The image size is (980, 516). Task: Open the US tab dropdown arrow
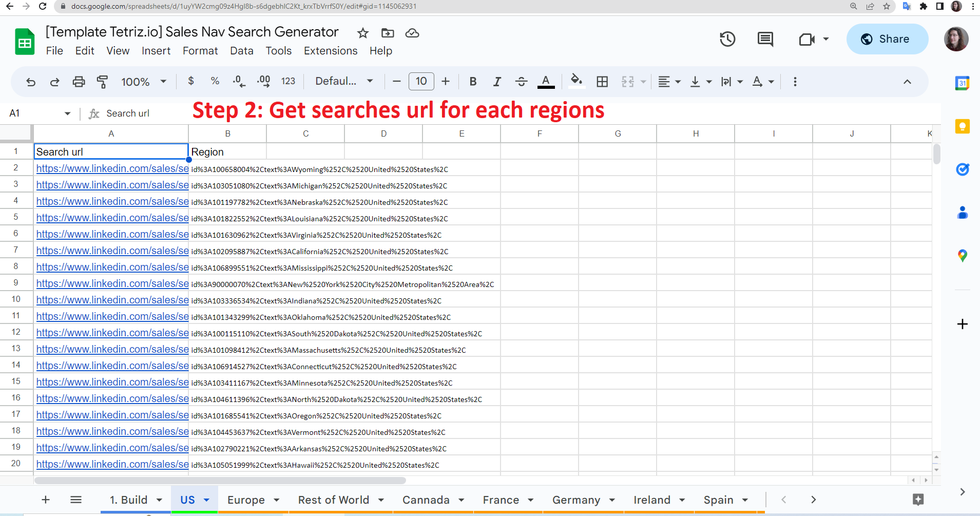coord(206,500)
